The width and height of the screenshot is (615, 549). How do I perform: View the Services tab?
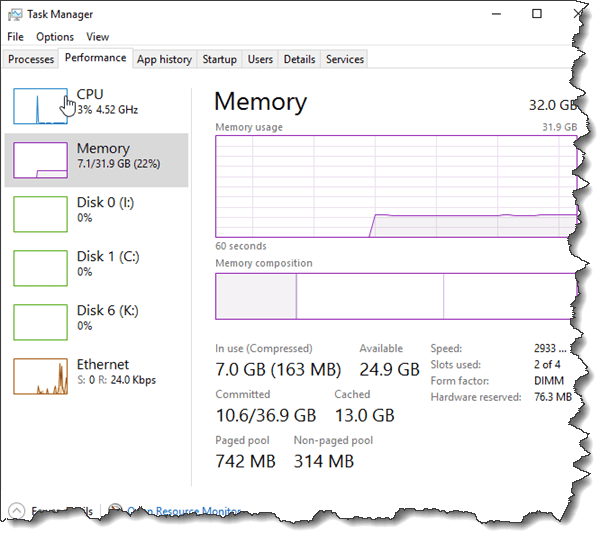pyautogui.click(x=345, y=60)
